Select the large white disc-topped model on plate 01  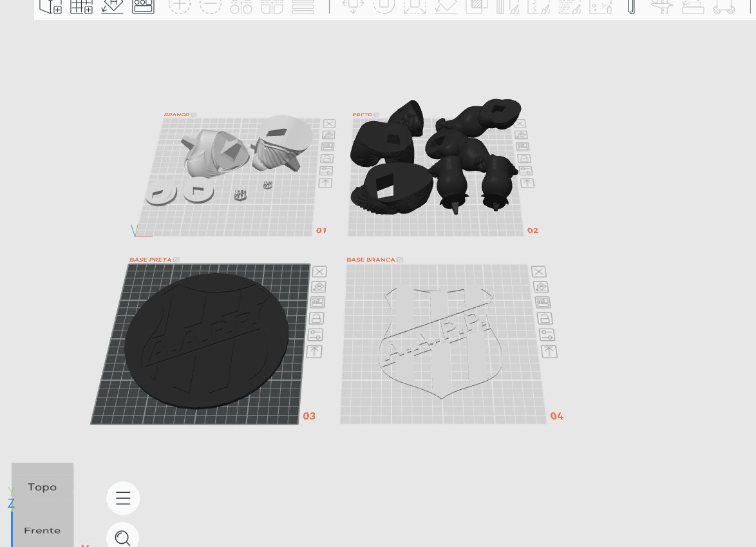[x=283, y=142]
